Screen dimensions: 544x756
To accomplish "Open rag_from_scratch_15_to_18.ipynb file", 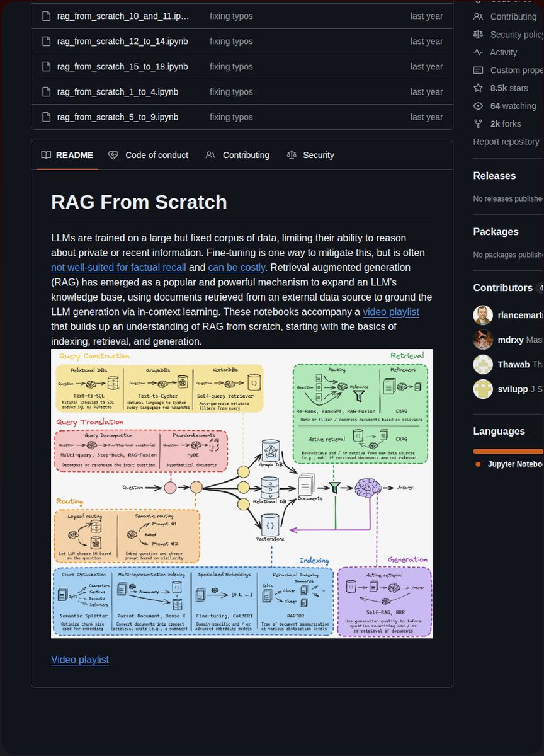I will point(122,66).
